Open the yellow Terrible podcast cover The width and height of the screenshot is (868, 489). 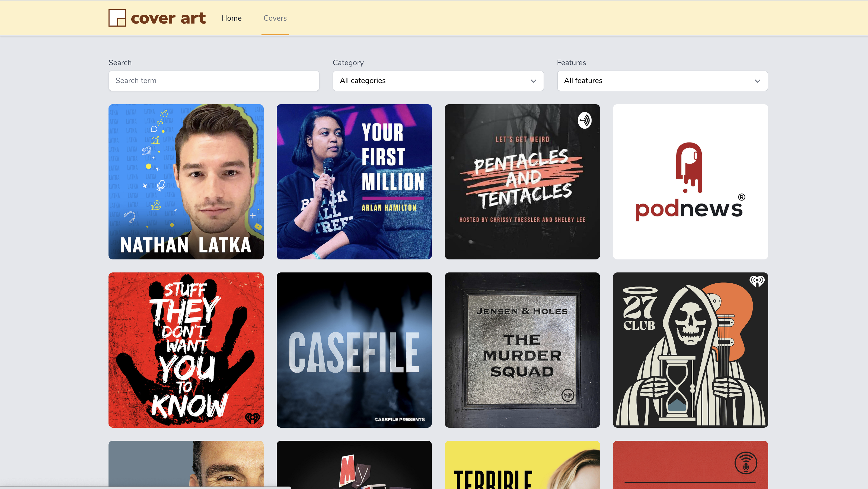click(x=522, y=465)
